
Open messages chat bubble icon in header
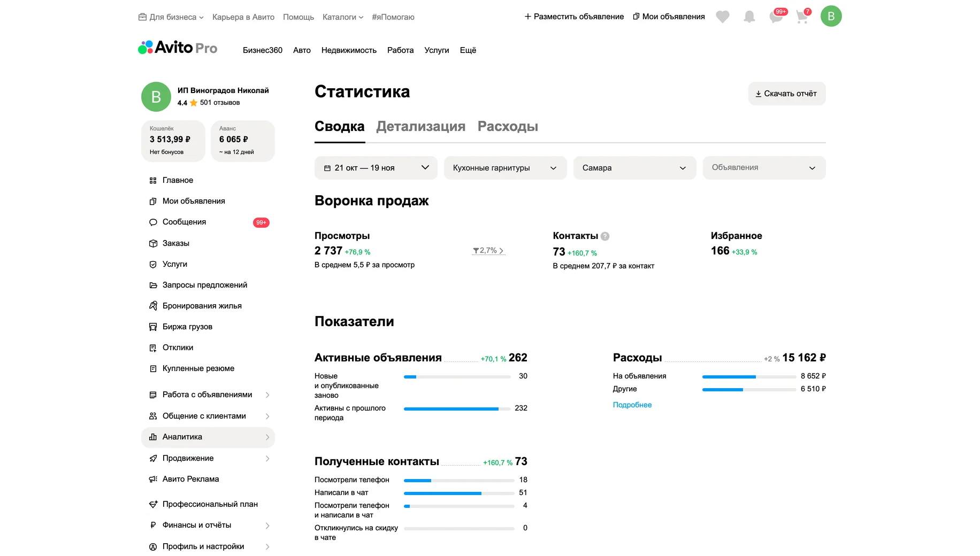(776, 17)
